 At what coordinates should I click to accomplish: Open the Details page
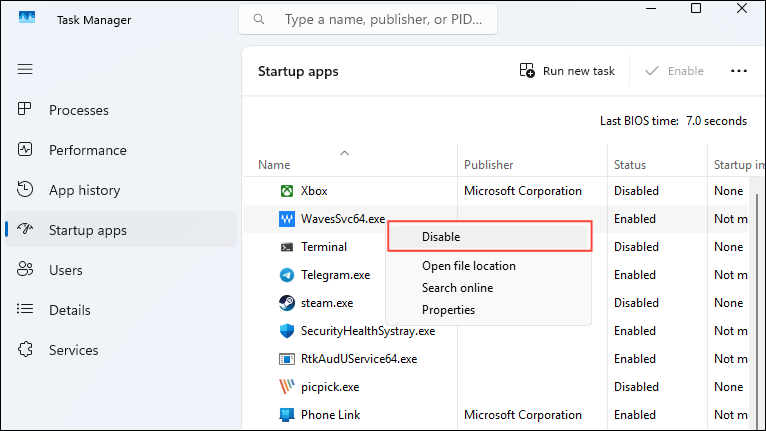pos(70,310)
